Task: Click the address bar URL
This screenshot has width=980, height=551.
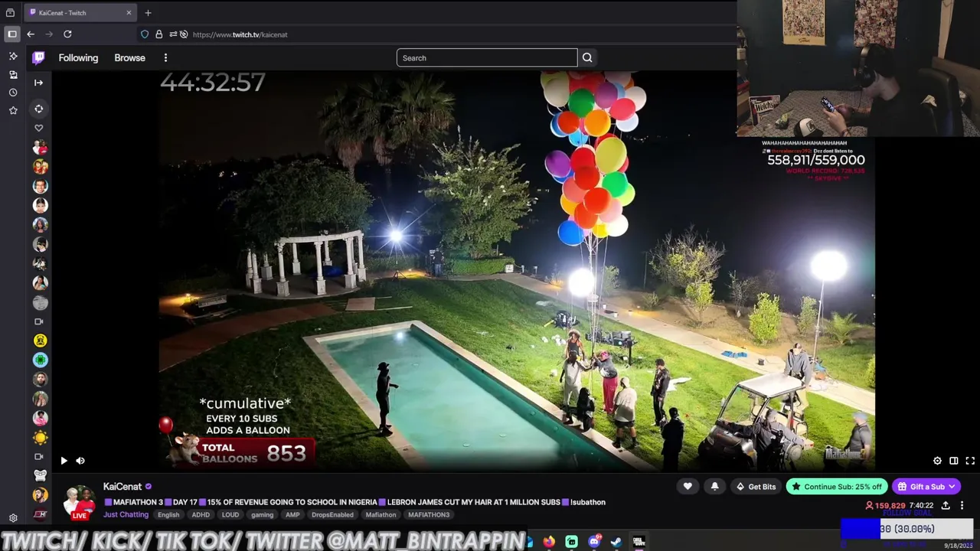Action: [x=240, y=34]
